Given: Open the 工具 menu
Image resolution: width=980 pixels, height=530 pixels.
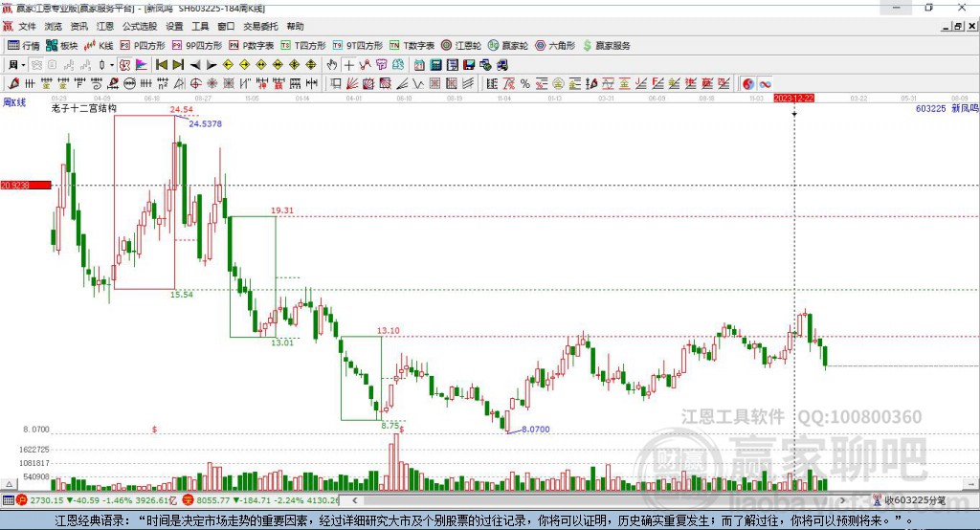Looking at the screenshot, I should pyautogui.click(x=200, y=26).
